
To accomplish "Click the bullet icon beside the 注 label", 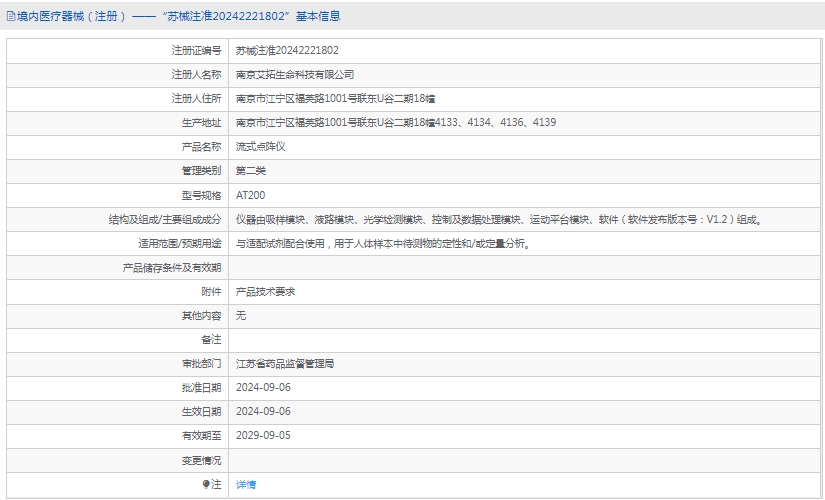I will [207, 484].
